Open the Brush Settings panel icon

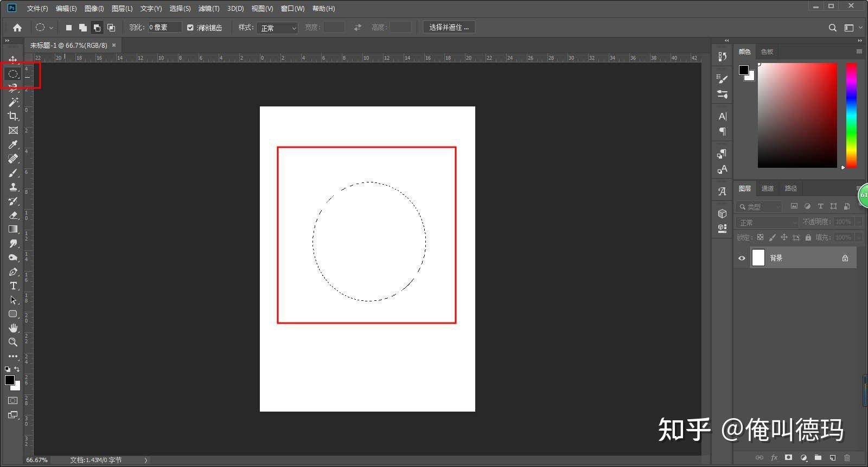722,79
